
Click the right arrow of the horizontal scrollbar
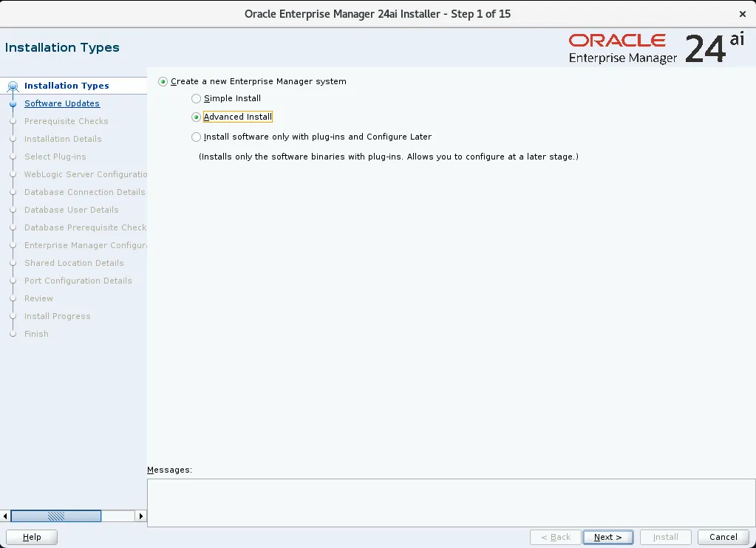pos(141,516)
